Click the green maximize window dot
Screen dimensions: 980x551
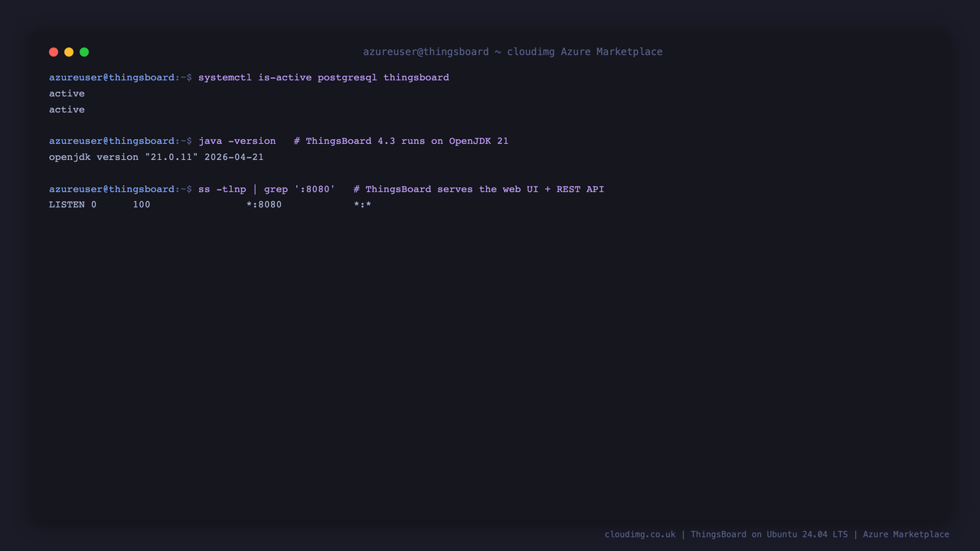coord(84,52)
